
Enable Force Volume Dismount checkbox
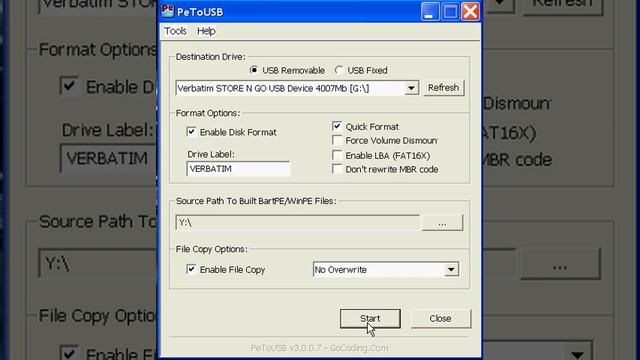point(337,140)
